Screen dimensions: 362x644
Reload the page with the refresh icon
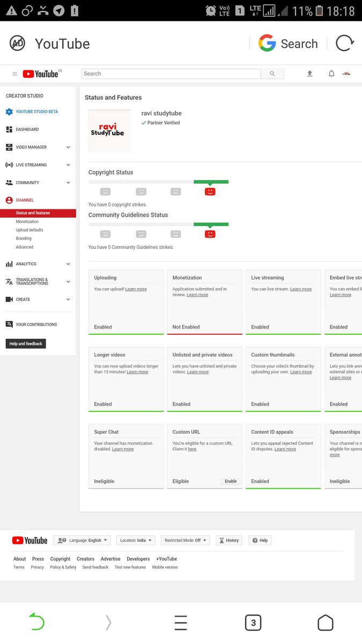coord(345,43)
